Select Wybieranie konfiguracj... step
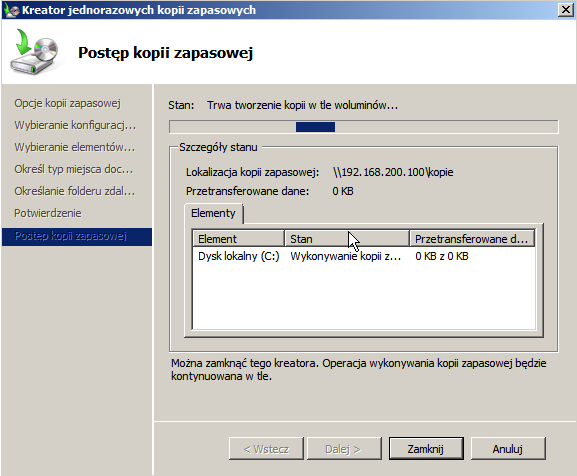The width and height of the screenshot is (577, 476). [x=75, y=125]
